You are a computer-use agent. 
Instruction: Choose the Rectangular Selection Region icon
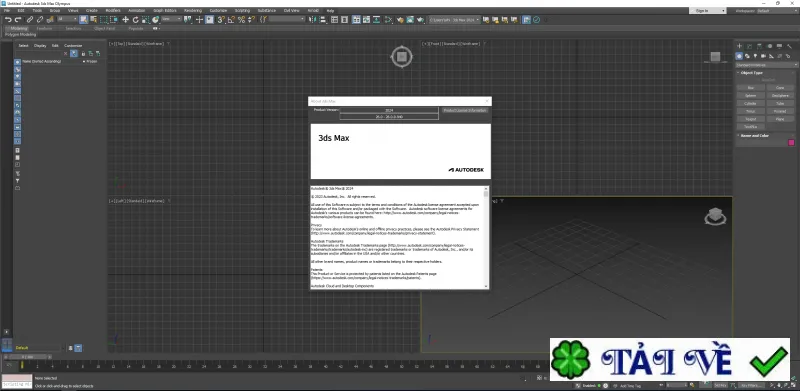104,19
